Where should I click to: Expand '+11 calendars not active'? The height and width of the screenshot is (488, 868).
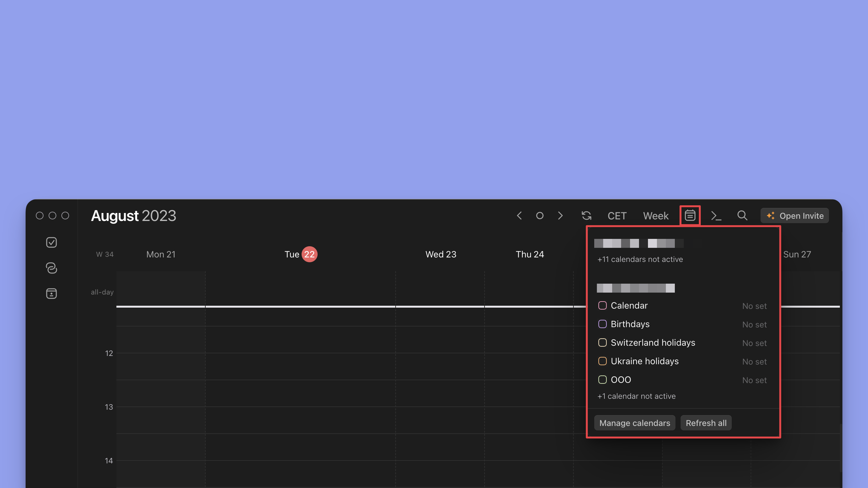[640, 259]
